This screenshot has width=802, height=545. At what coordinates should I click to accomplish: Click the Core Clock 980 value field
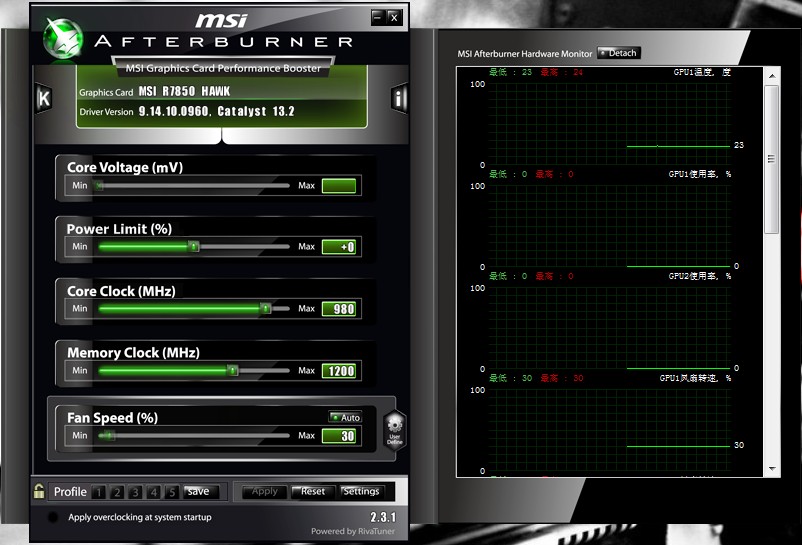point(339,309)
